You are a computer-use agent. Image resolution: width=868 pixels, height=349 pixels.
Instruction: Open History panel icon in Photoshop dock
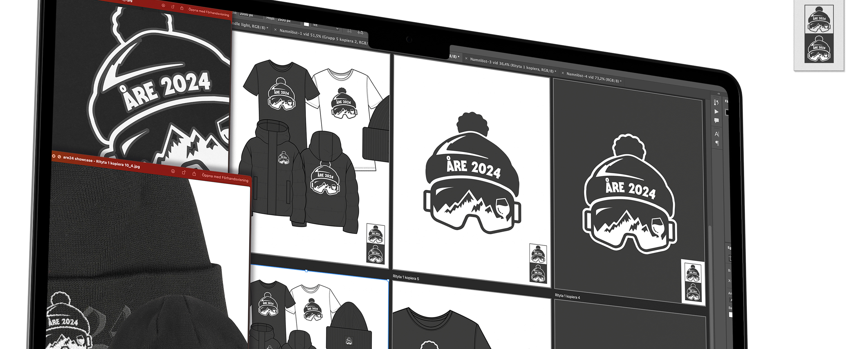point(716,102)
